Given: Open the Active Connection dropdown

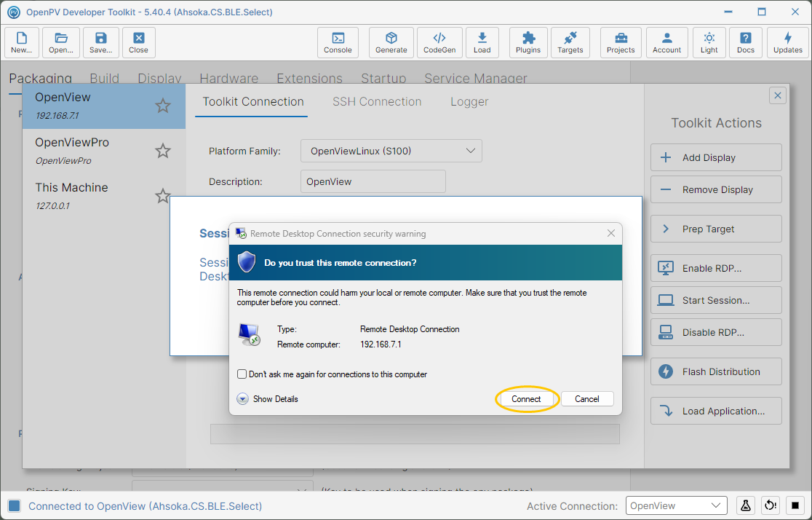Looking at the screenshot, I should click(x=676, y=505).
